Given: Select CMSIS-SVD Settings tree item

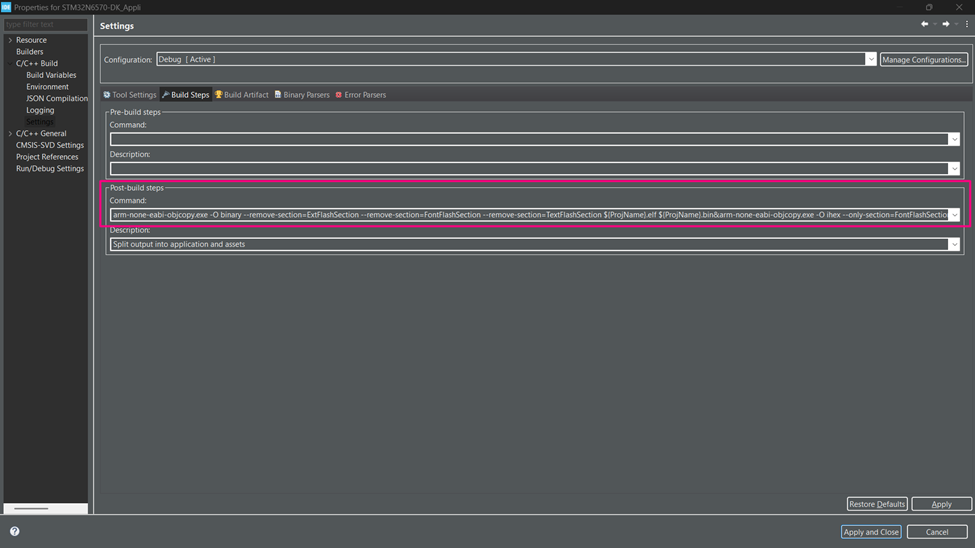Looking at the screenshot, I should pyautogui.click(x=50, y=145).
